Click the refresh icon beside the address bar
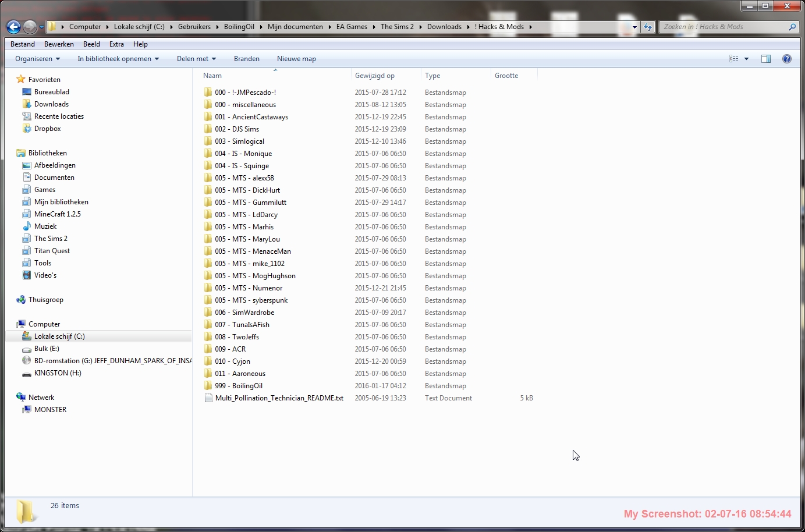 click(648, 27)
